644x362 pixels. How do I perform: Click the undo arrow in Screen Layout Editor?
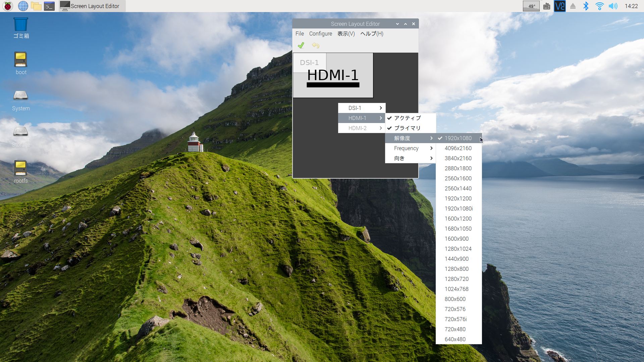[315, 45]
